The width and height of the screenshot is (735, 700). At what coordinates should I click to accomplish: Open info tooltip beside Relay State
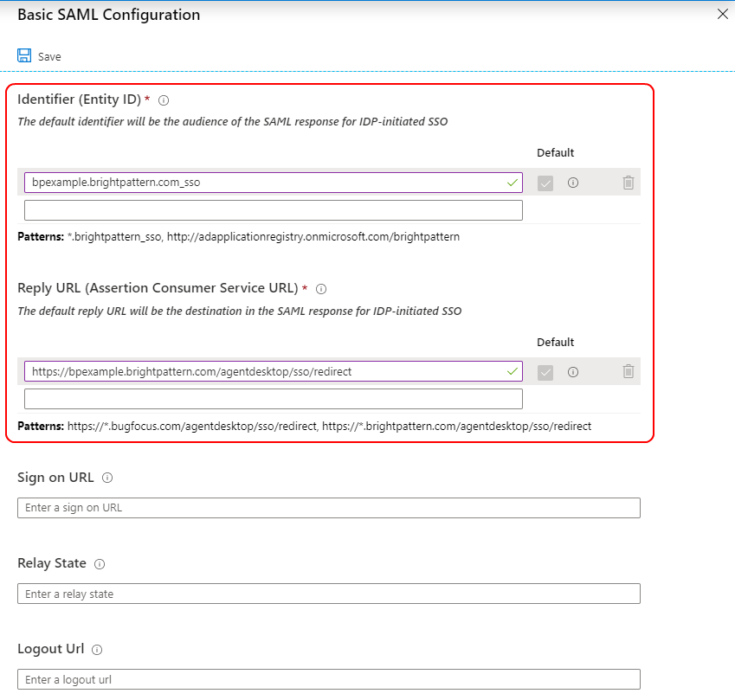[100, 564]
